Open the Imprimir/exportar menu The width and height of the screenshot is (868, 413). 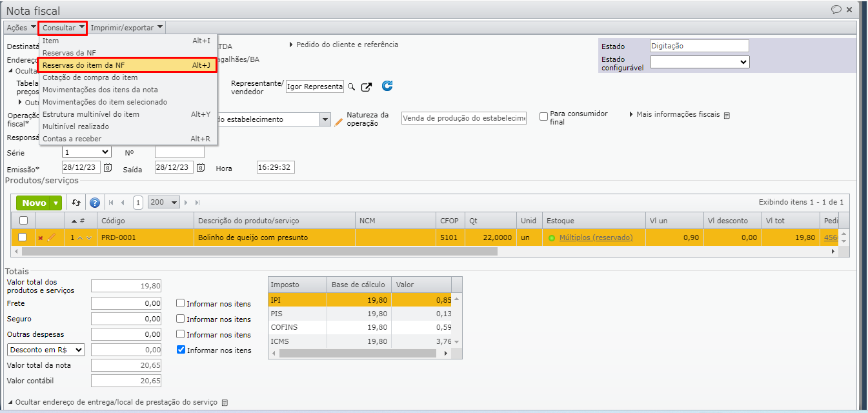click(x=126, y=28)
